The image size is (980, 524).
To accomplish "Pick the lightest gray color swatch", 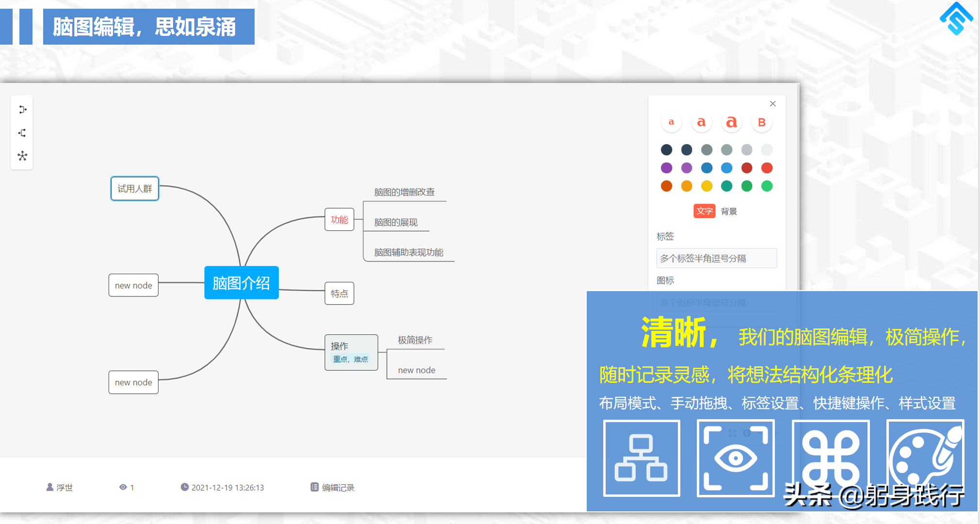I will click(x=767, y=149).
